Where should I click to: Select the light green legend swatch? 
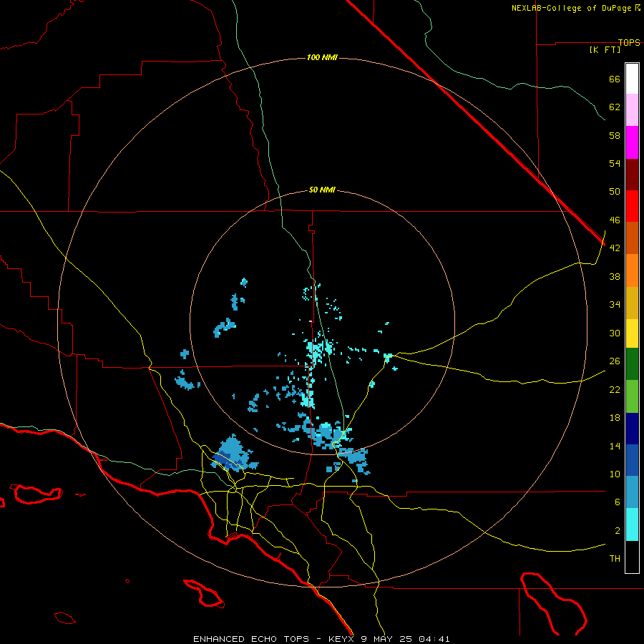(632, 396)
